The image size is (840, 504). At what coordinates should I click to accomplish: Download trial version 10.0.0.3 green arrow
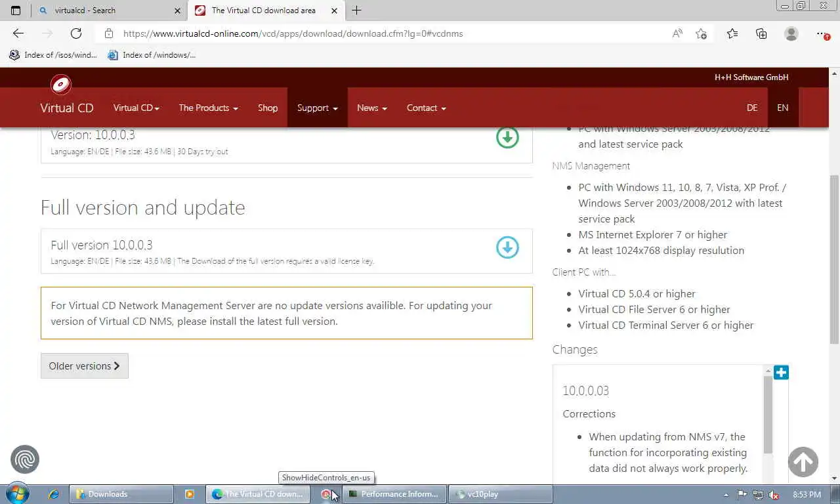(x=507, y=137)
